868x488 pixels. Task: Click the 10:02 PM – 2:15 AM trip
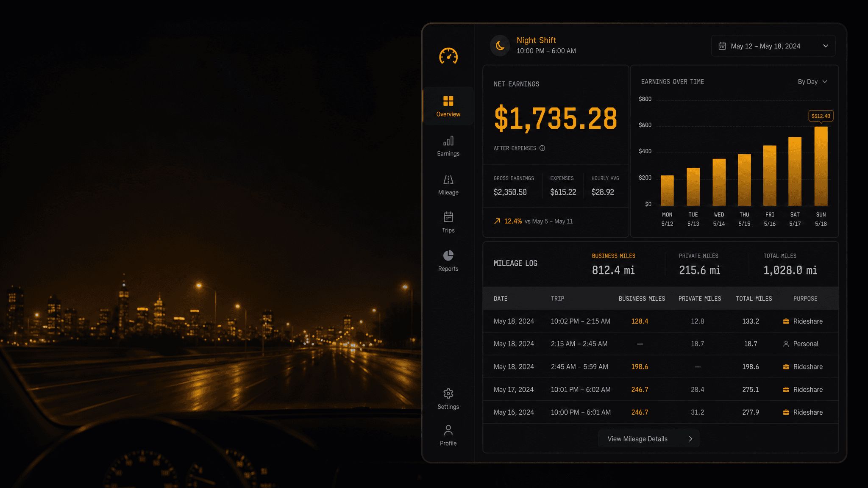(x=580, y=321)
